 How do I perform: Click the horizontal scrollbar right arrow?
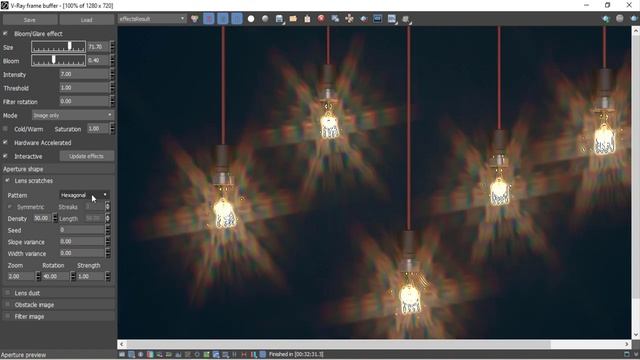(x=627, y=344)
